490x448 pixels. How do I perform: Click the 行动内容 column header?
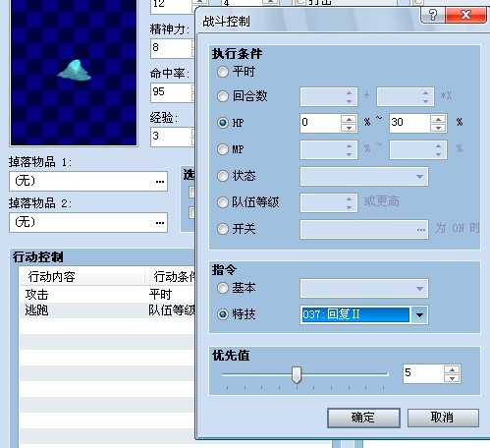pyautogui.click(x=82, y=277)
